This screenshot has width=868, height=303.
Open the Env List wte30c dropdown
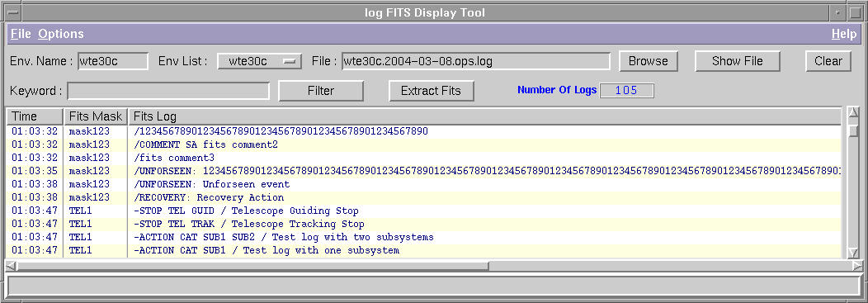click(259, 61)
